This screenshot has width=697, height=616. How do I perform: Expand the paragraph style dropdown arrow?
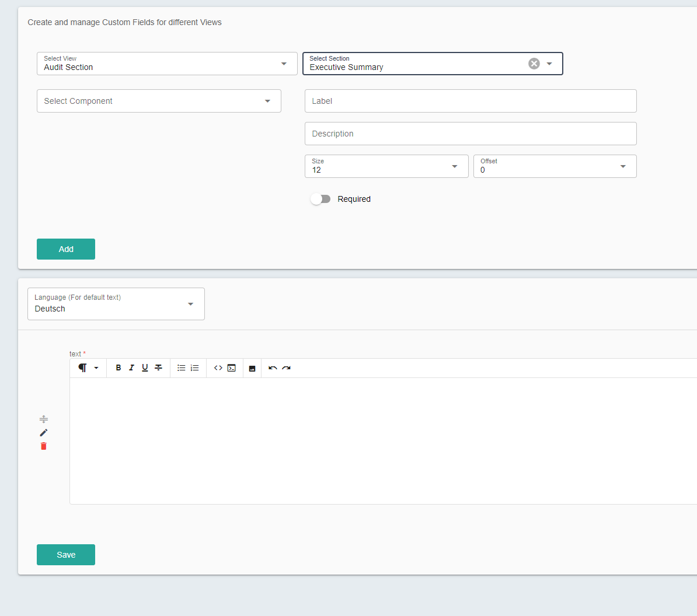pyautogui.click(x=96, y=367)
